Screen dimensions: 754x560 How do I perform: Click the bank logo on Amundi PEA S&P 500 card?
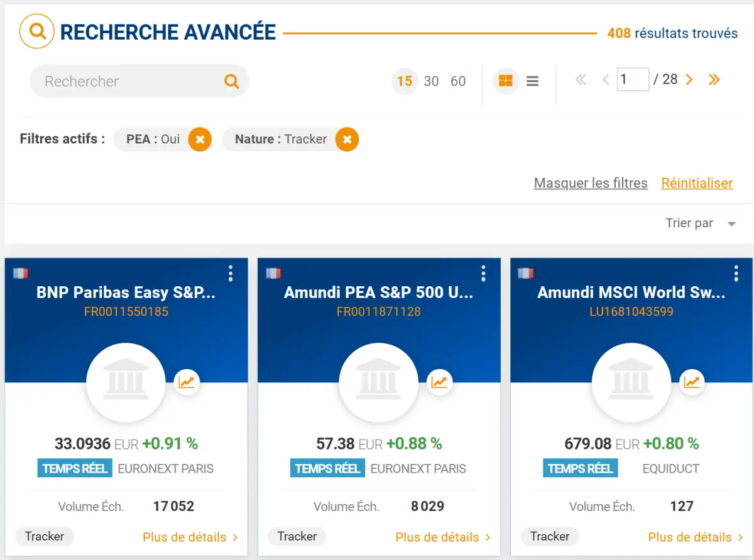point(379,382)
